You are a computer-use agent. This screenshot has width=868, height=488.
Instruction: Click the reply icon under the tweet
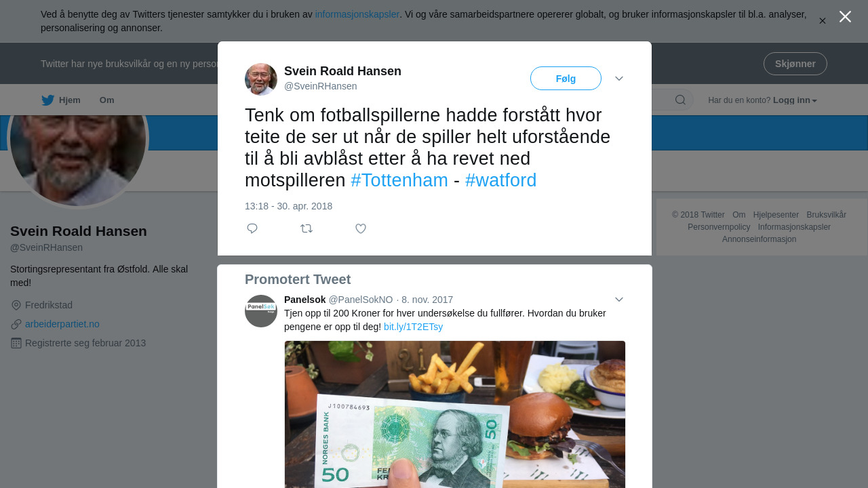pos(252,228)
